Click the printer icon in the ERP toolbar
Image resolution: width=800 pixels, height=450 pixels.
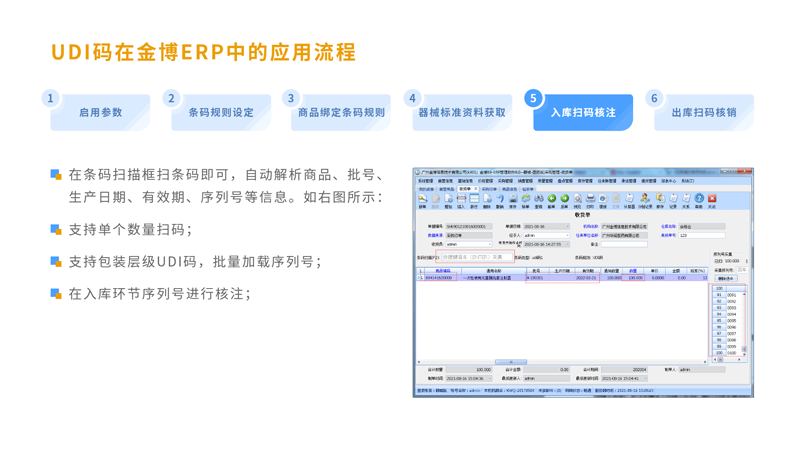(x=590, y=199)
